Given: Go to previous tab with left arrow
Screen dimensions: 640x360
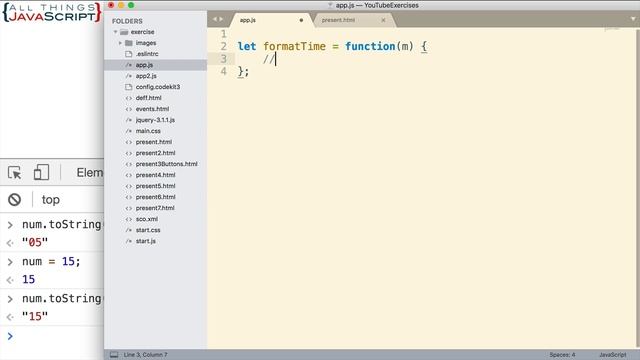Looking at the screenshot, I should tap(215, 19).
